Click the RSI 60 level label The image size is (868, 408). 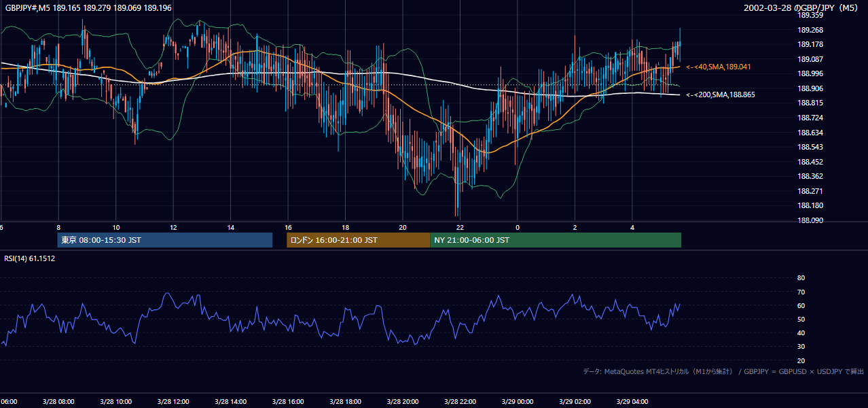pyautogui.click(x=801, y=305)
